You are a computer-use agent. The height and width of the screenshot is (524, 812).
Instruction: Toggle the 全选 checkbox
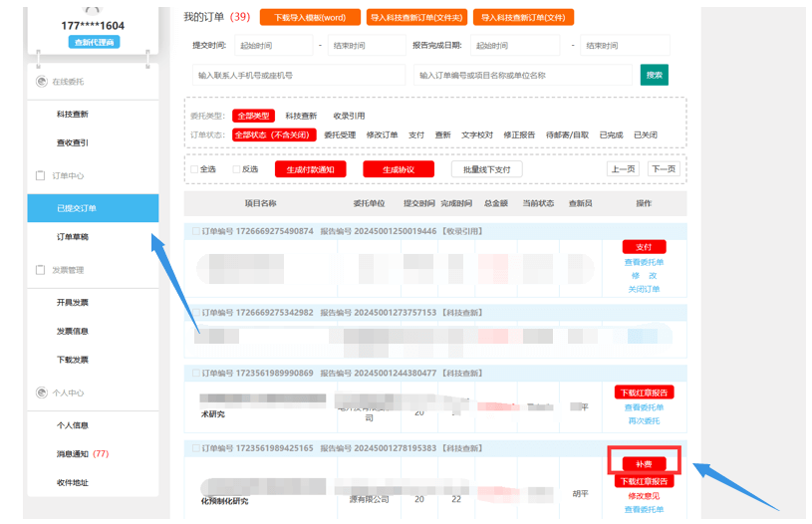(x=194, y=169)
